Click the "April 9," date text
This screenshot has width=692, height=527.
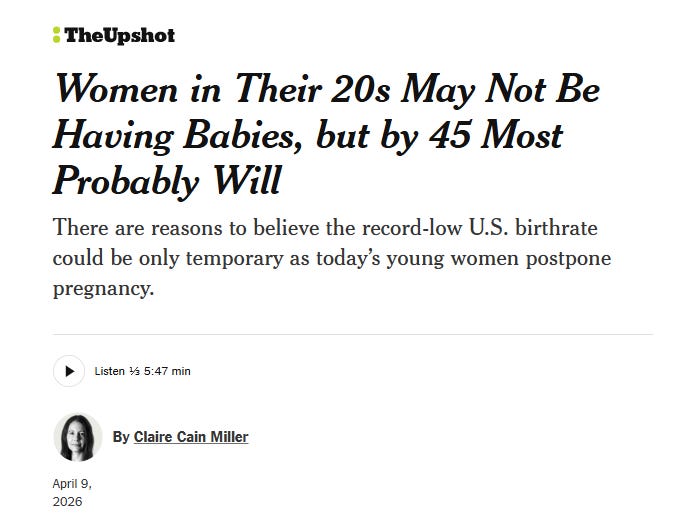(72, 484)
